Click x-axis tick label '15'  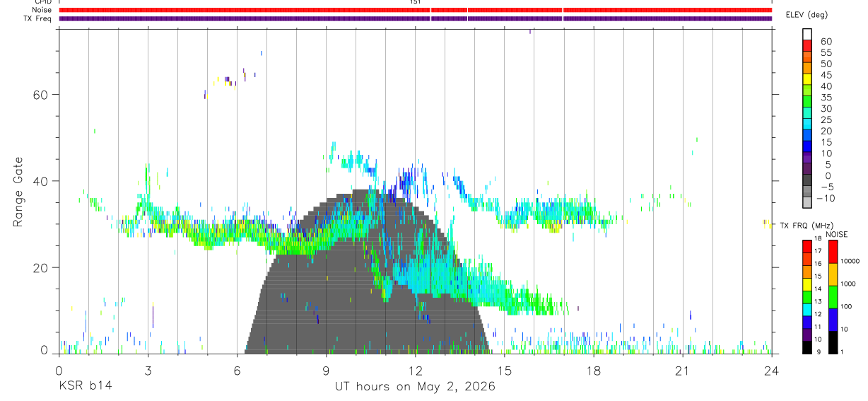tap(504, 370)
